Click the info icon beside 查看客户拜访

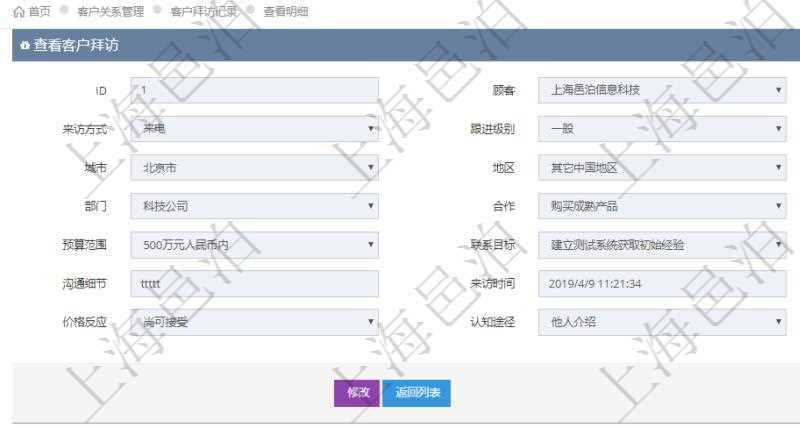[x=24, y=45]
